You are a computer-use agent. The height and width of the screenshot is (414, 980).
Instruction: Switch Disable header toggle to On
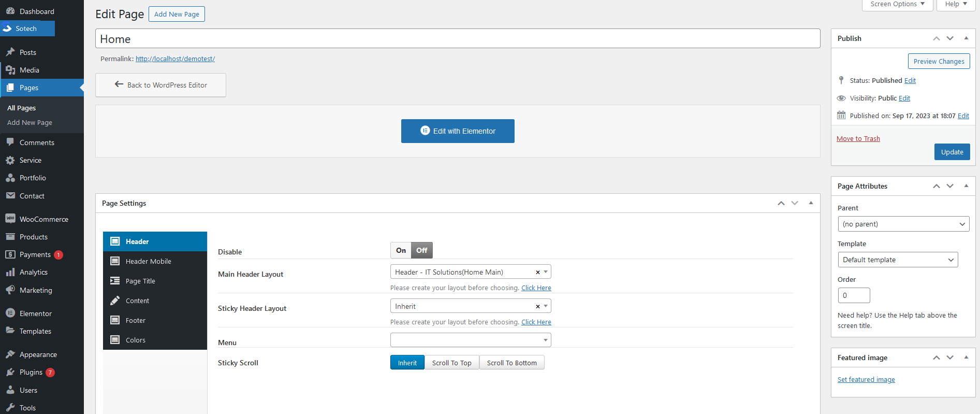[x=401, y=250]
